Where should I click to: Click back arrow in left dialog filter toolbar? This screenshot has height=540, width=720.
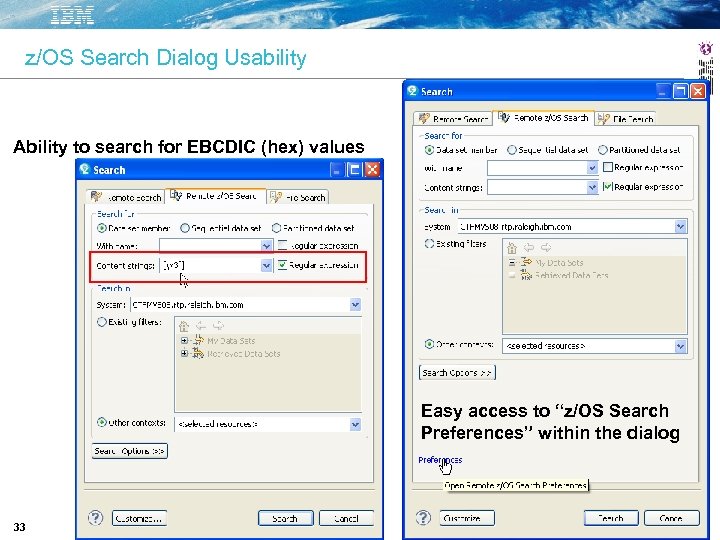(x=201, y=326)
